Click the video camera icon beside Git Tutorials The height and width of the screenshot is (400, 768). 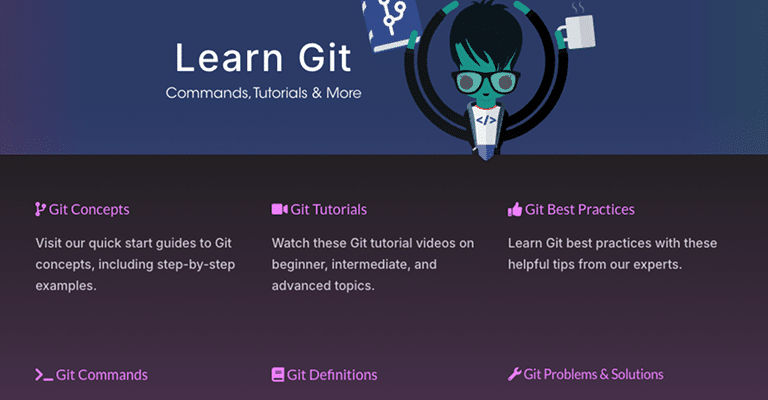[x=279, y=210]
